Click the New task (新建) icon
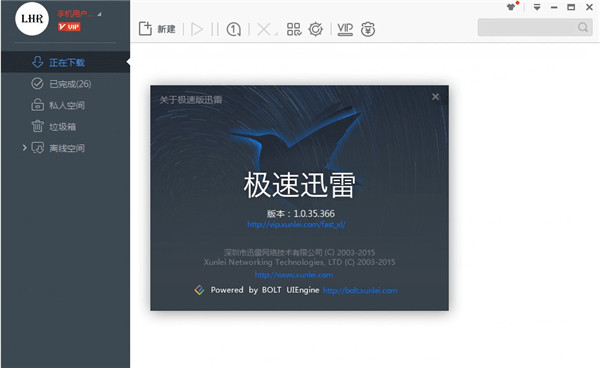 click(x=145, y=29)
